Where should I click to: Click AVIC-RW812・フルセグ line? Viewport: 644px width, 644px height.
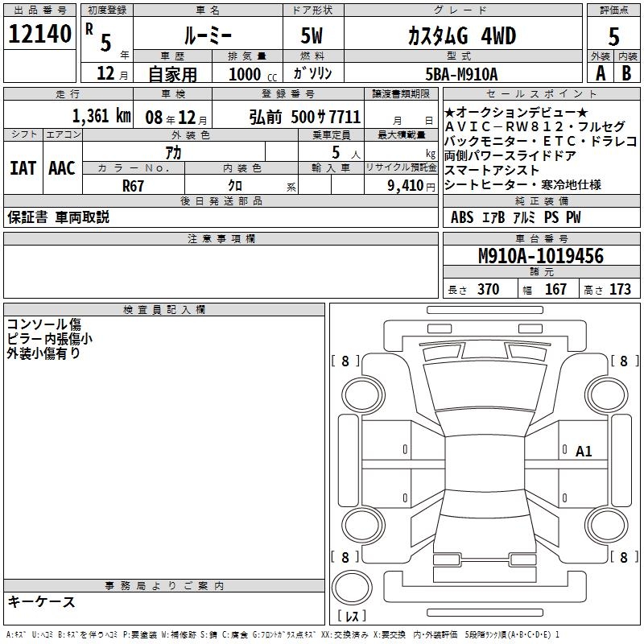coord(535,126)
